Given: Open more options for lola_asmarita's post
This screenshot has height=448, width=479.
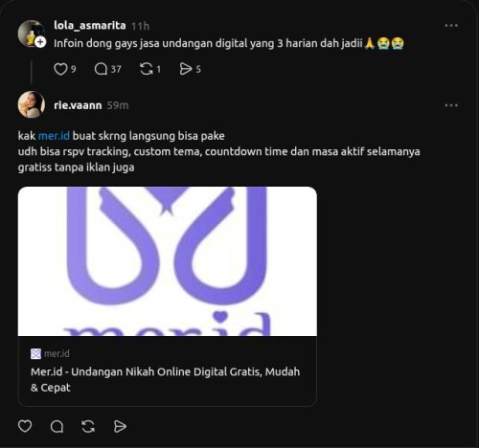Looking at the screenshot, I should 451,26.
